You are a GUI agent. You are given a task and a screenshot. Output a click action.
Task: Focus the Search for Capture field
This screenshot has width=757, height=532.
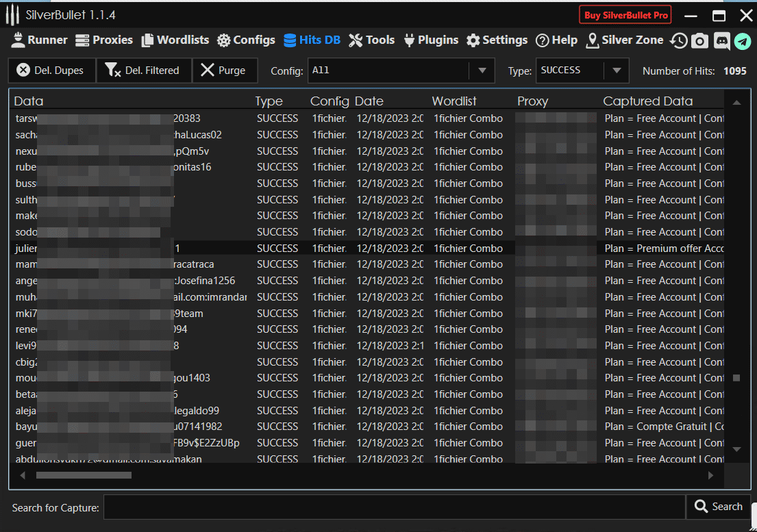(394, 507)
